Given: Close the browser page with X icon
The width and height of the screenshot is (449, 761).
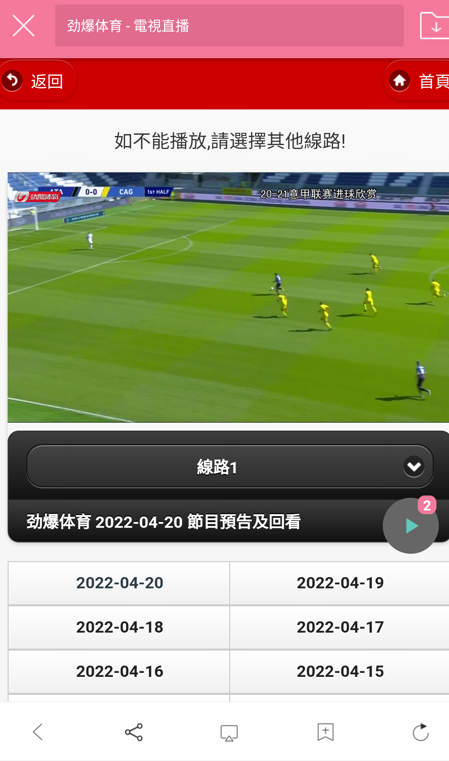Looking at the screenshot, I should [23, 26].
